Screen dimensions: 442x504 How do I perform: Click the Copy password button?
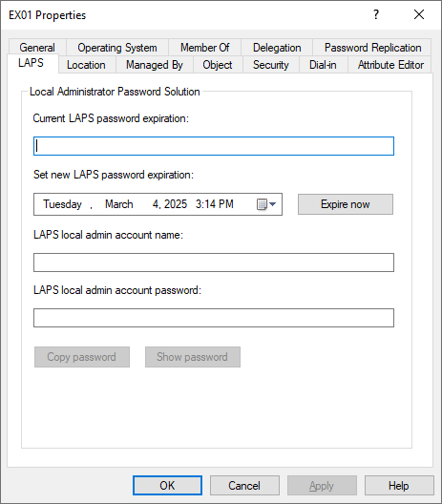click(x=82, y=357)
